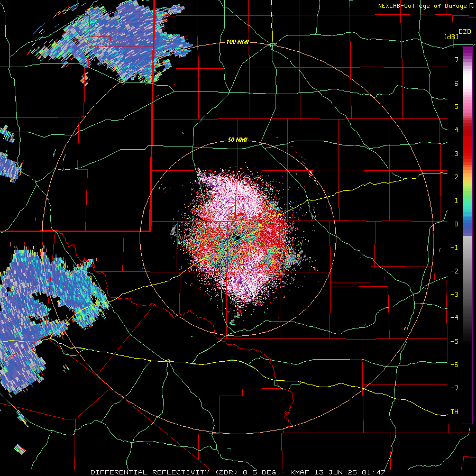The width and height of the screenshot is (476, 476).
Task: Click the 2 value on the legend
Action: click(x=456, y=177)
